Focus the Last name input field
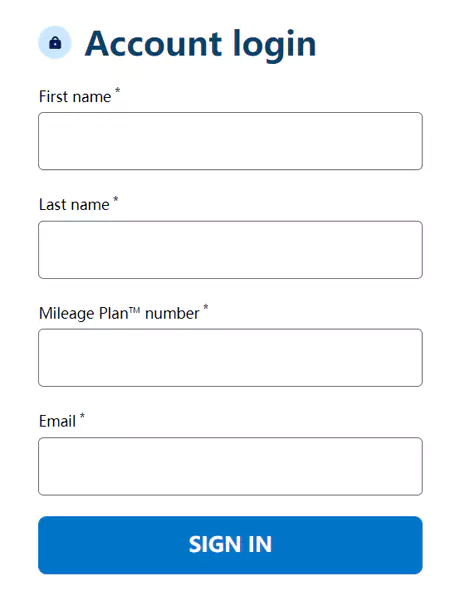This screenshot has height=590, width=450. [x=230, y=250]
